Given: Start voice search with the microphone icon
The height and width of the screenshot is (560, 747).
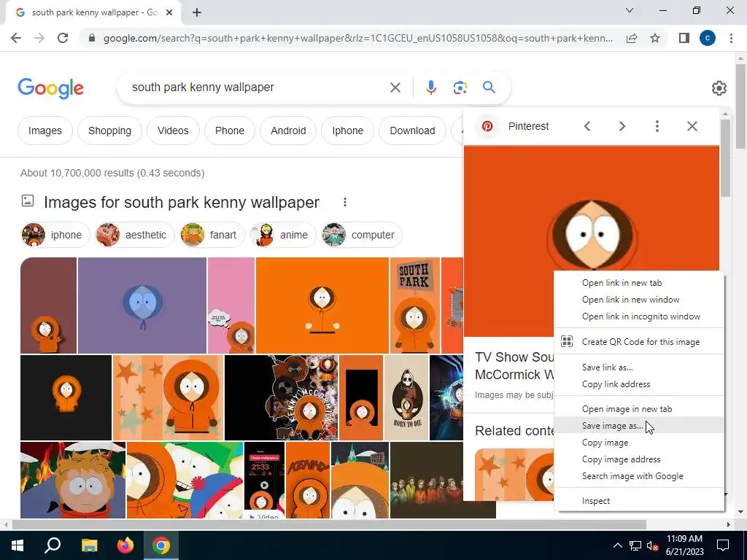Looking at the screenshot, I should click(x=431, y=87).
